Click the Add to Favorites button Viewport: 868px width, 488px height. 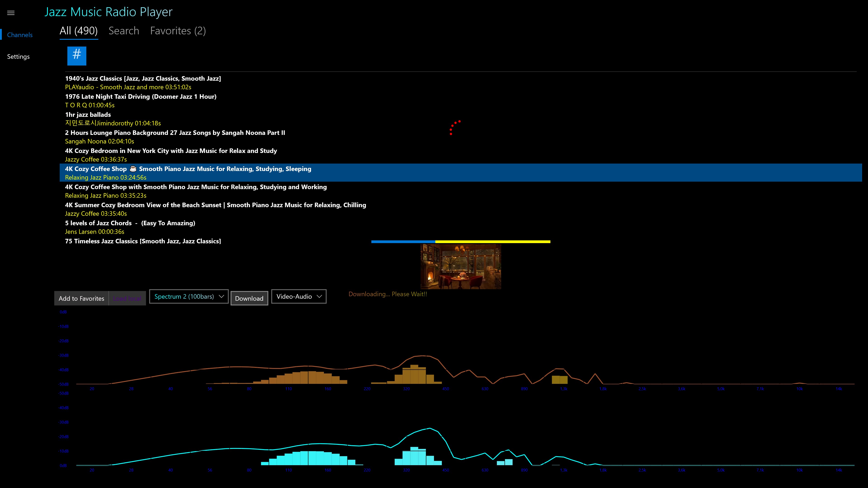click(81, 298)
